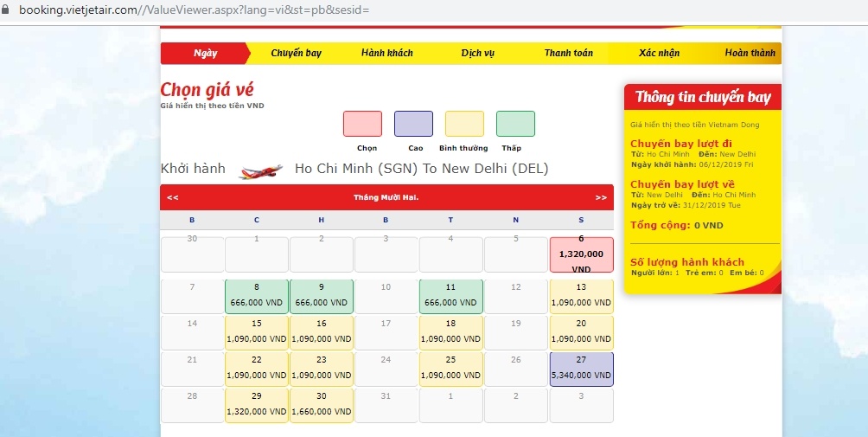Select December 27 fare 5,340,000 VND
The height and width of the screenshot is (437, 868).
point(581,368)
